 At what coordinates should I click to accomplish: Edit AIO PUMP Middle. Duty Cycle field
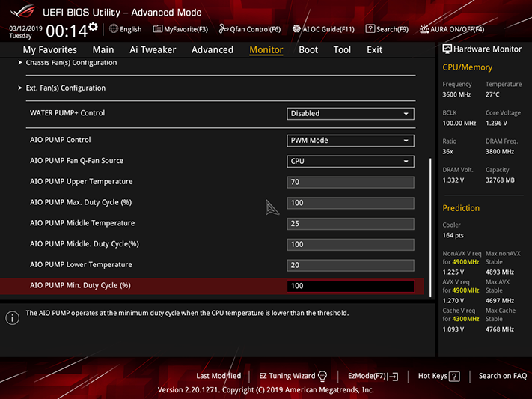tap(350, 245)
